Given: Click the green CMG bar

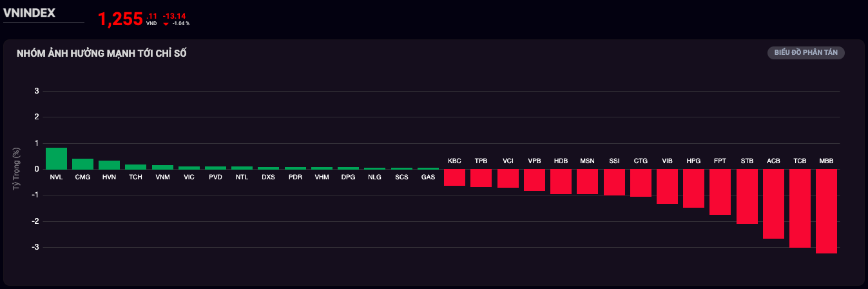Looking at the screenshot, I should point(82,164).
